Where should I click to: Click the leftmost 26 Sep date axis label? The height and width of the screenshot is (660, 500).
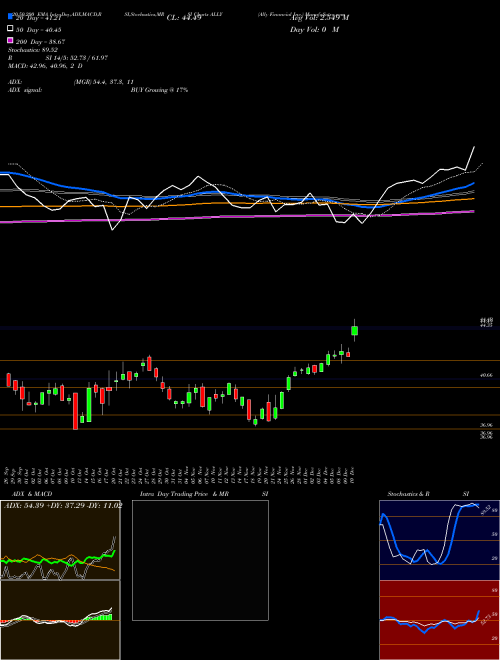point(8,475)
